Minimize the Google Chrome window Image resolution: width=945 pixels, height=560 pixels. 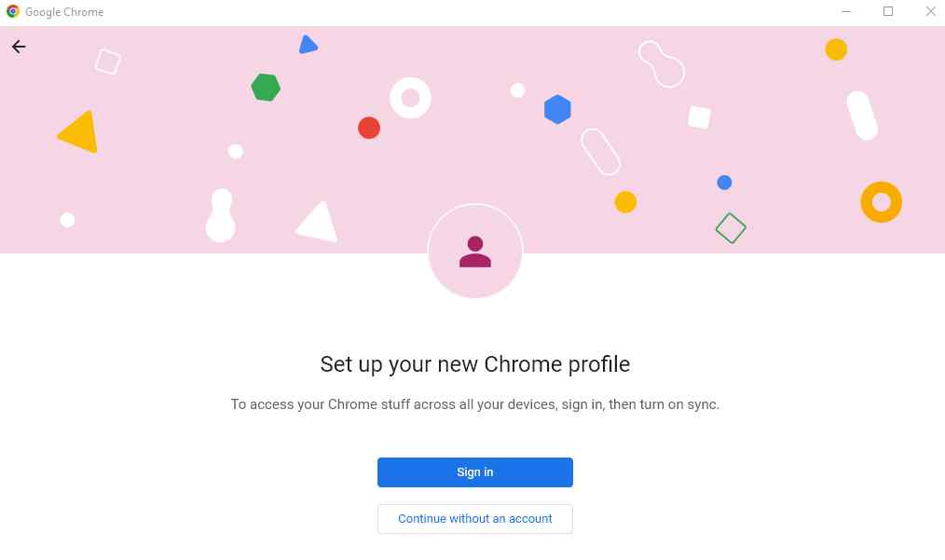[x=846, y=11]
